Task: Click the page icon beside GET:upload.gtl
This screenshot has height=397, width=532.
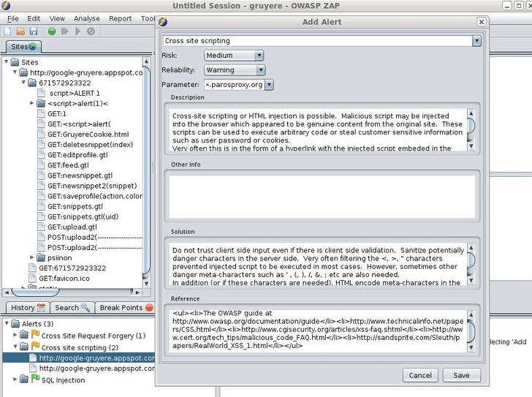Action: coord(41,227)
